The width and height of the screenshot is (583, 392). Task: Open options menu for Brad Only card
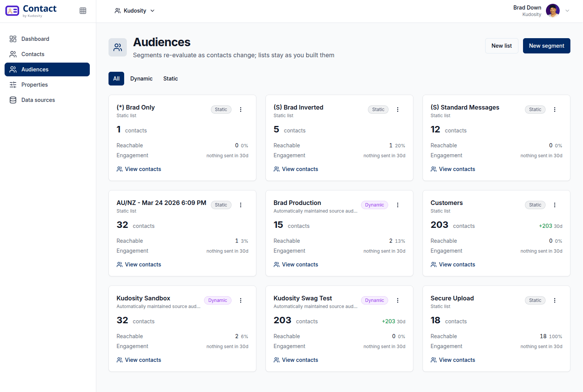point(241,110)
